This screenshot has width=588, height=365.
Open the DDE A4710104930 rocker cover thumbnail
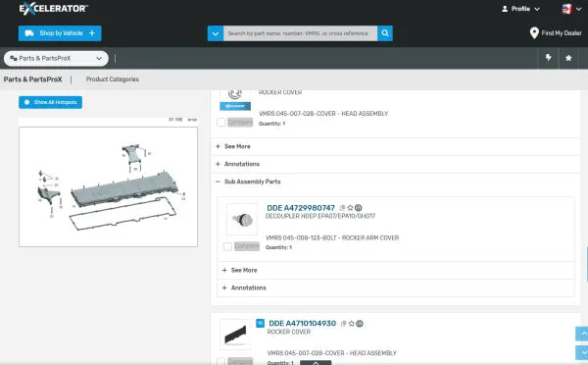pyautogui.click(x=235, y=335)
